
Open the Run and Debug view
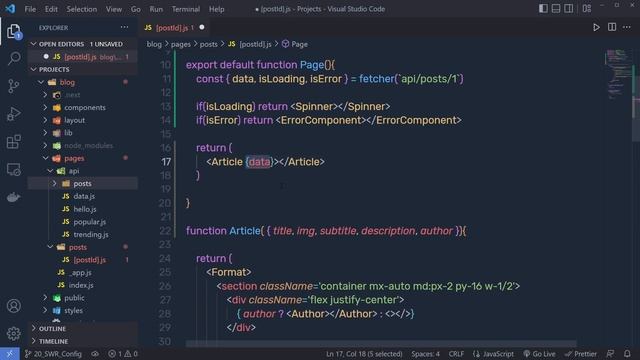13,114
